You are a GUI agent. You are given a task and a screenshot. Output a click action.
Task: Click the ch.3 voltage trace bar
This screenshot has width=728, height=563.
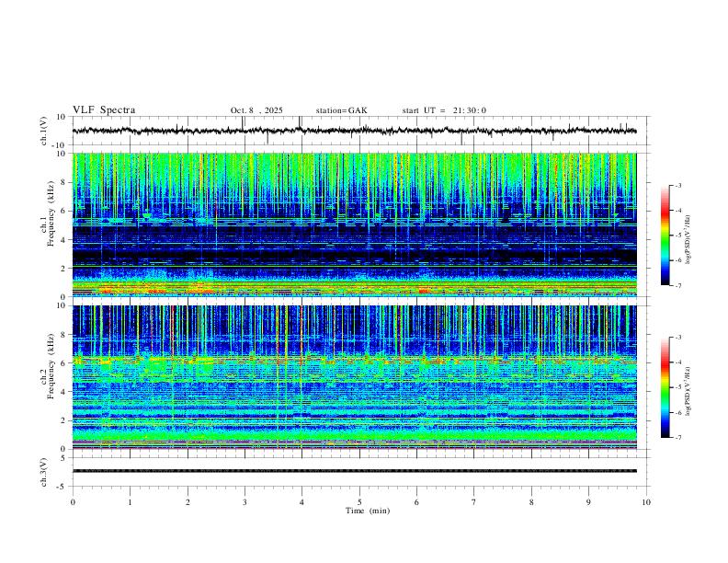[x=354, y=471]
